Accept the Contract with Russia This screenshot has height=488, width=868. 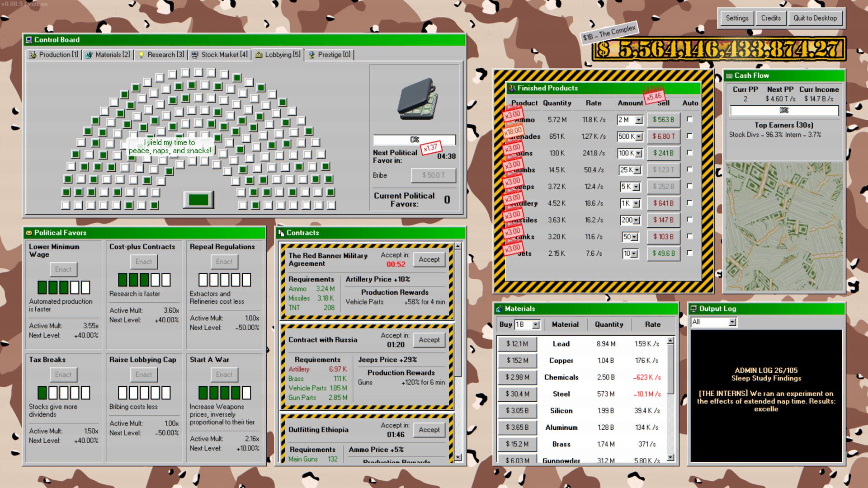(429, 340)
